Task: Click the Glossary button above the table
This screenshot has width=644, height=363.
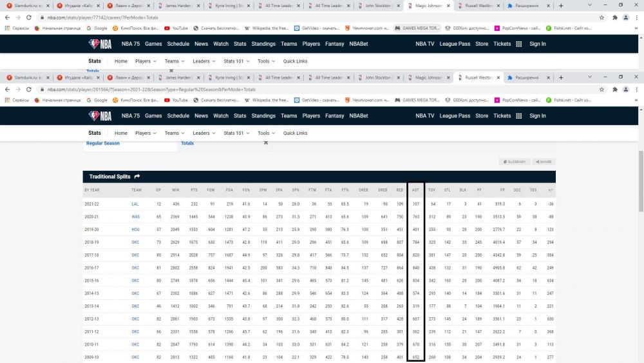Action: pos(514,162)
